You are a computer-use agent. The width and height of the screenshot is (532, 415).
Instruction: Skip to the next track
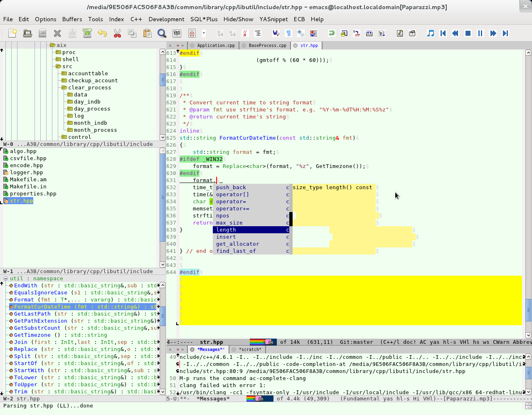click(x=505, y=33)
